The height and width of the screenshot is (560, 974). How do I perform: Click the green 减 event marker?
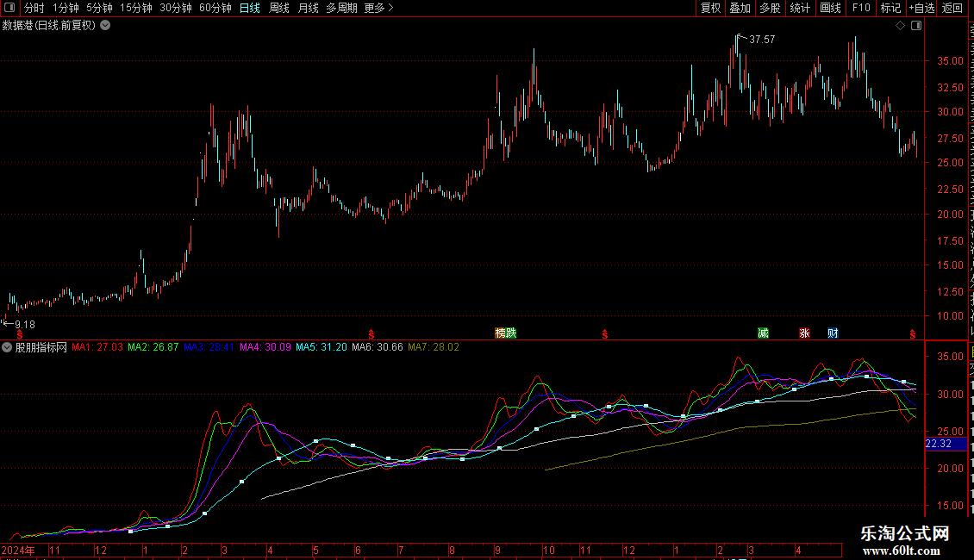tap(764, 333)
